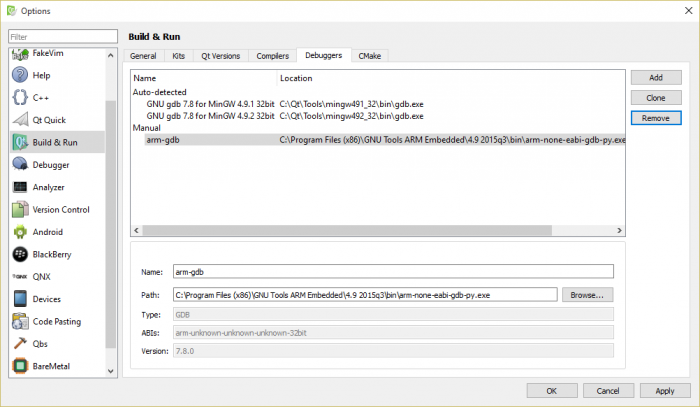Select the C++ braces icon in sidebar

20,97
